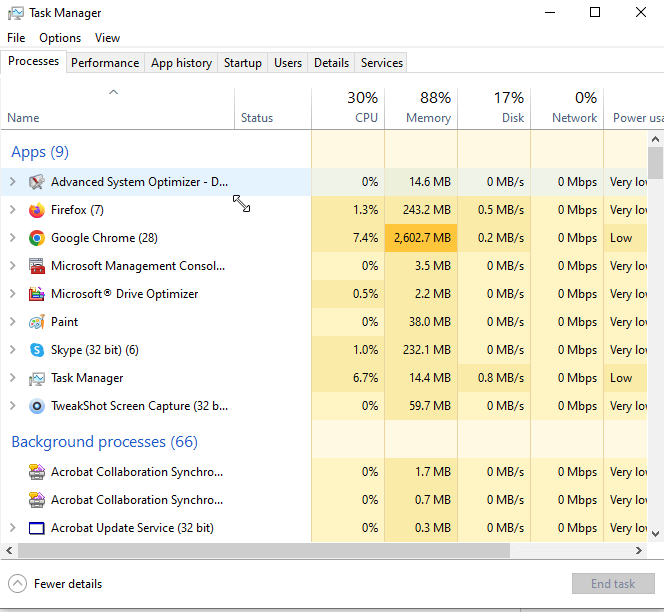Viewport: 664px width, 612px height.
Task: Open the Startup tab
Action: click(242, 62)
